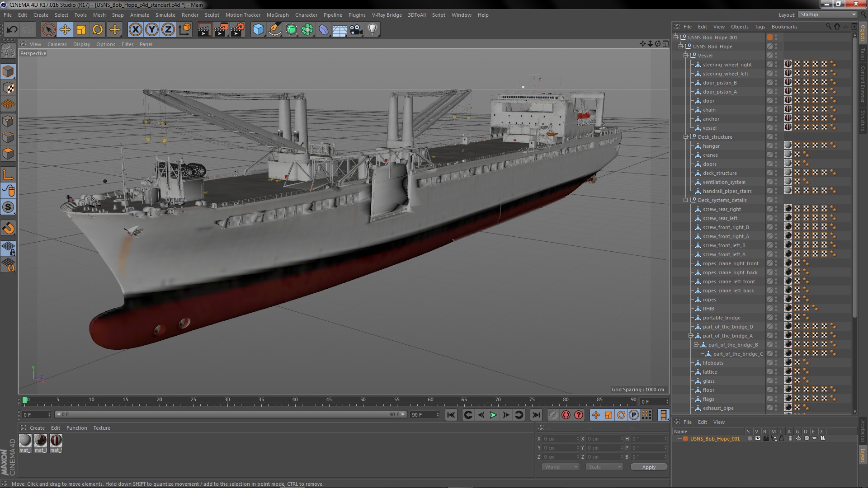Open the Layers side tab

(863, 455)
